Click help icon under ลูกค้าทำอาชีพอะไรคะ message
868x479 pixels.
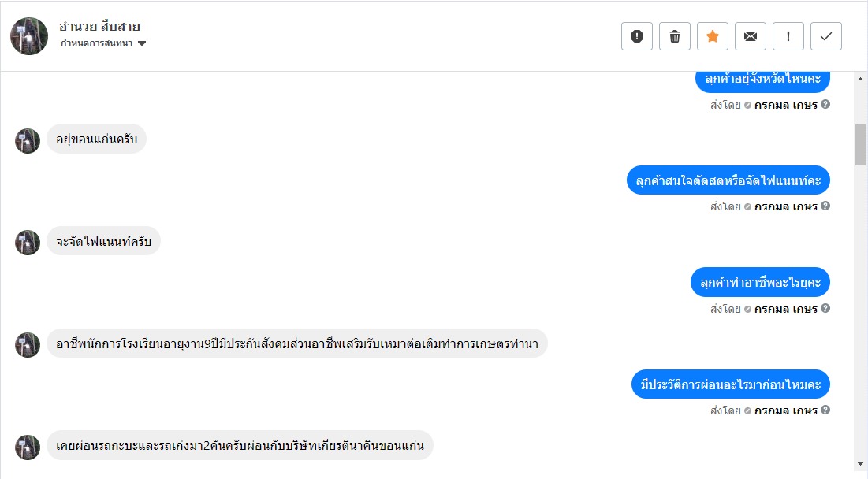tap(825, 309)
